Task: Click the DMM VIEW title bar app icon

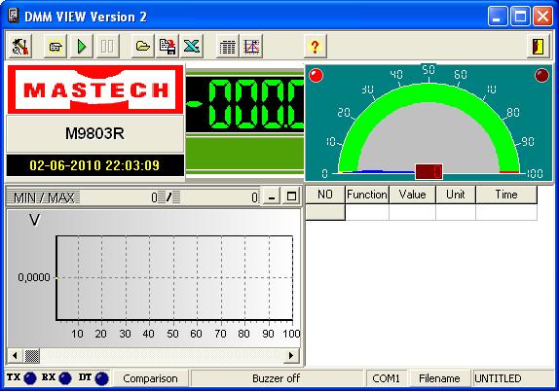Action: point(14,16)
